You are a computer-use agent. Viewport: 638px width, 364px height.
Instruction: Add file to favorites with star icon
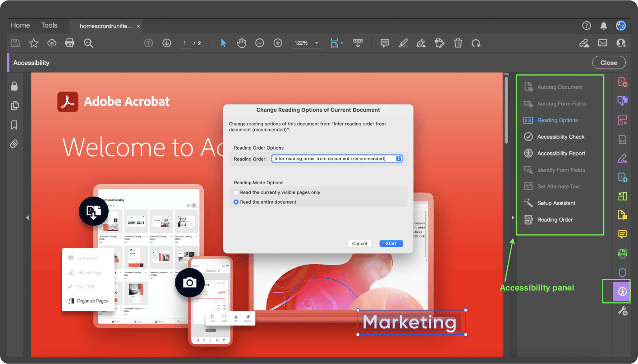tap(34, 43)
